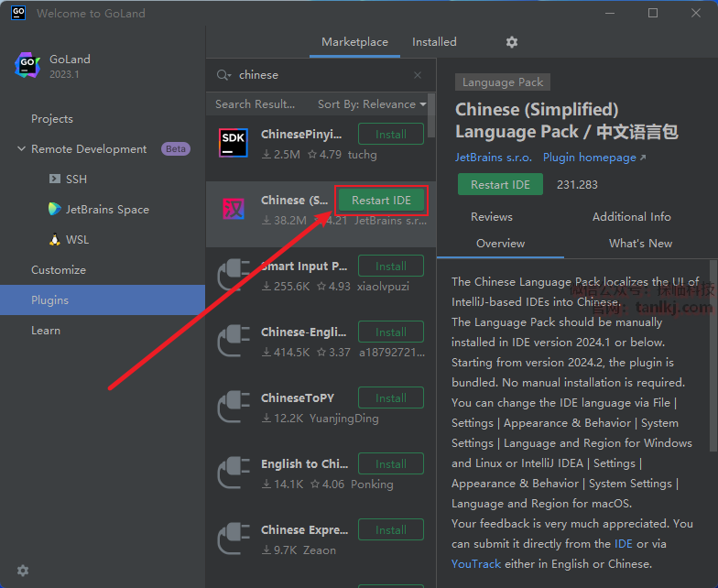Collapse the Remote Development tree
The height and width of the screenshot is (588, 718).
[21, 149]
